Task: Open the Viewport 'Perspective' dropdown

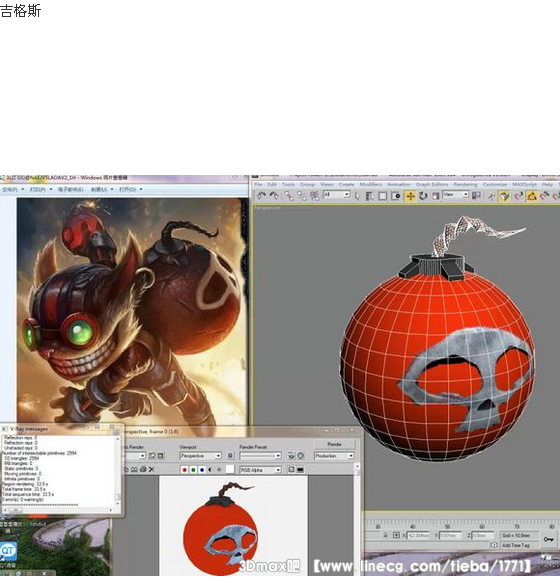Action: pos(200,456)
